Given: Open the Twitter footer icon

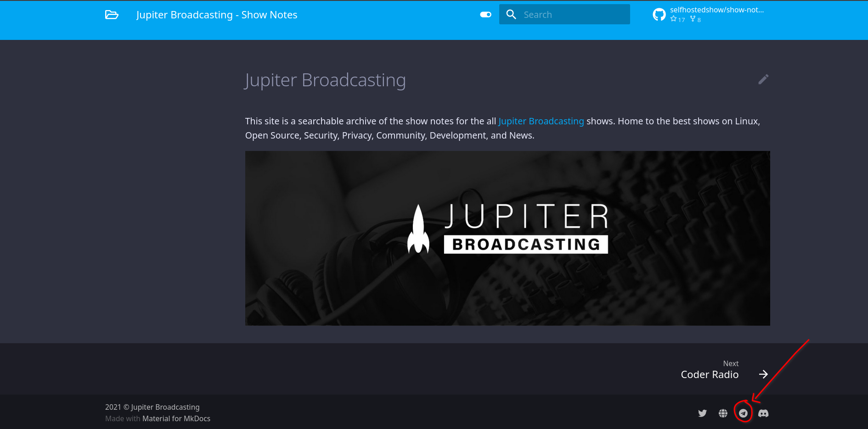Looking at the screenshot, I should click(x=703, y=413).
